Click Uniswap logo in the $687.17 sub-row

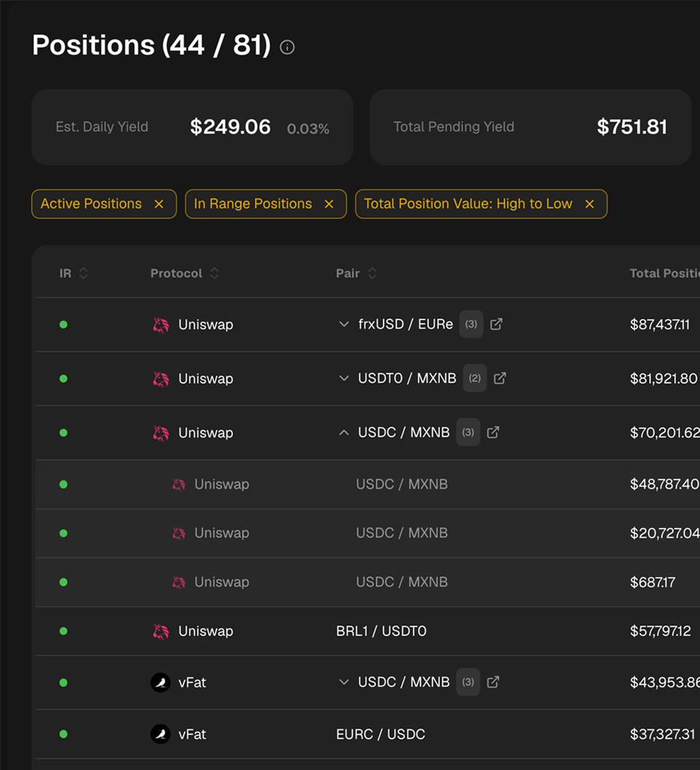(179, 583)
